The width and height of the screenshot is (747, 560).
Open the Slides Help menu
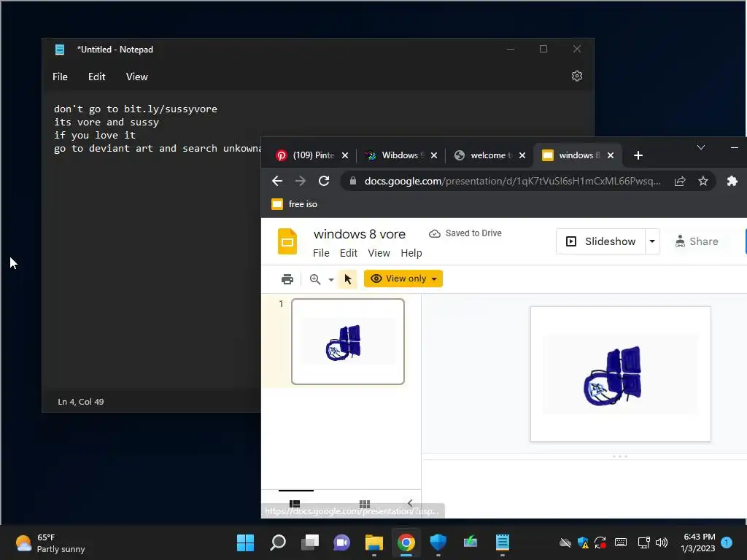tap(411, 253)
